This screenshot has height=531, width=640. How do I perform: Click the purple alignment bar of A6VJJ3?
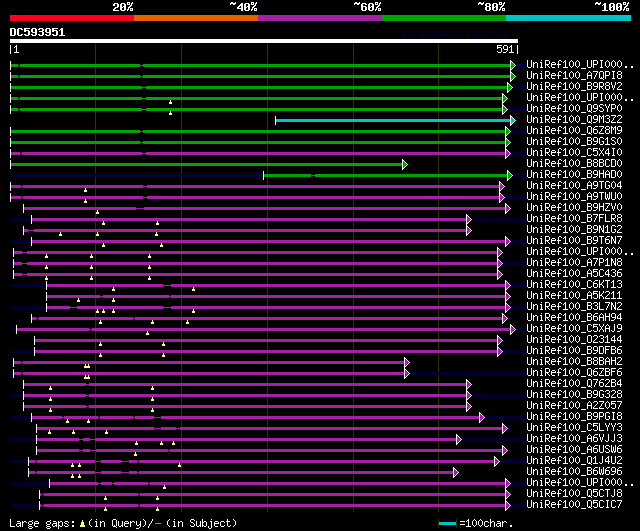coord(247,440)
